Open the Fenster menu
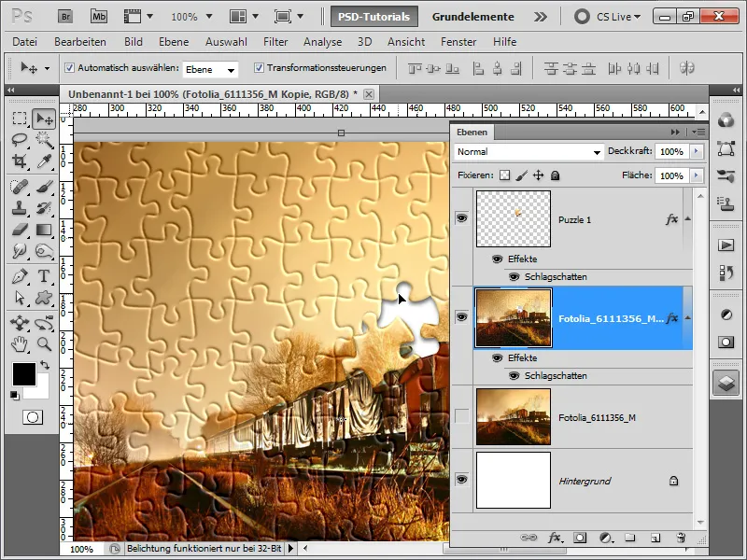This screenshot has height=560, width=747. pos(458,42)
